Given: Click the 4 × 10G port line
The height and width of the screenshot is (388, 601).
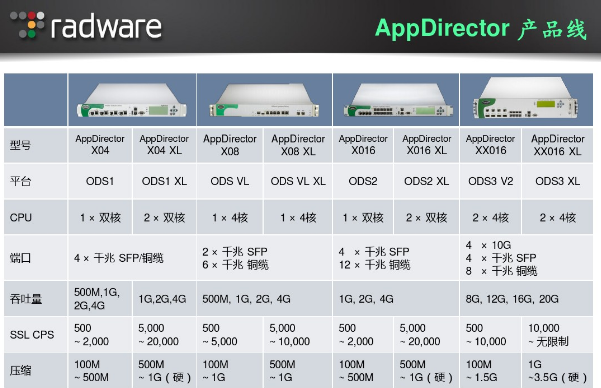Looking at the screenshot, I should tap(488, 245).
